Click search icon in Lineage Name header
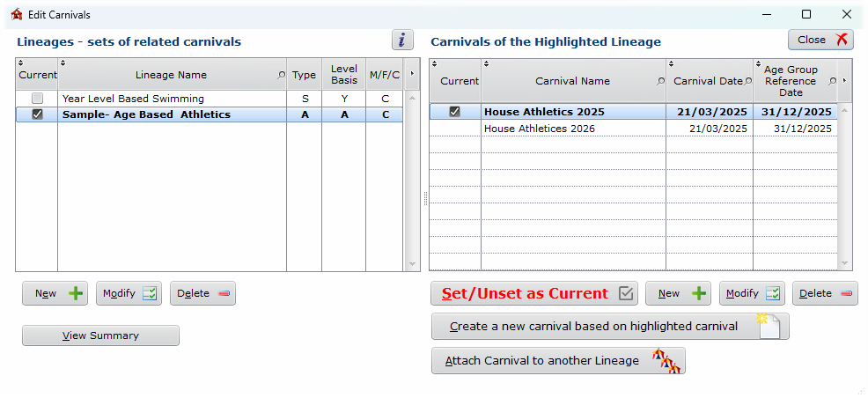 point(282,76)
